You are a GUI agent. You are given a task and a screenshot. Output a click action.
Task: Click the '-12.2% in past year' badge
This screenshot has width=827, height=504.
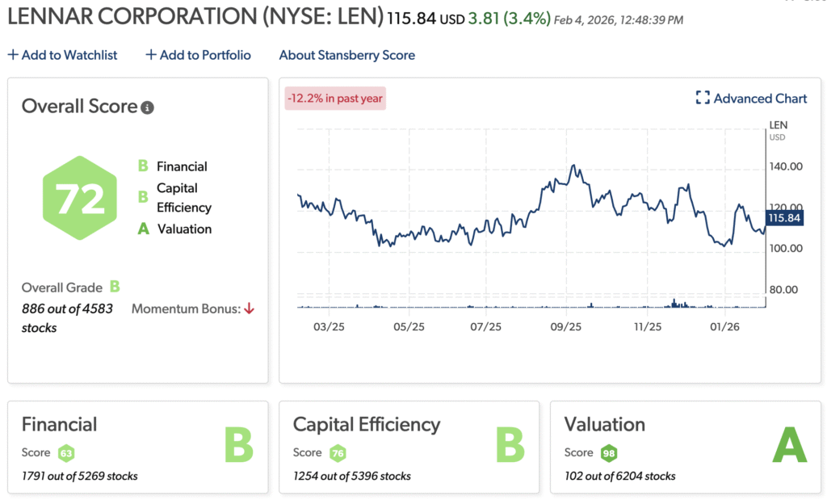pos(334,98)
